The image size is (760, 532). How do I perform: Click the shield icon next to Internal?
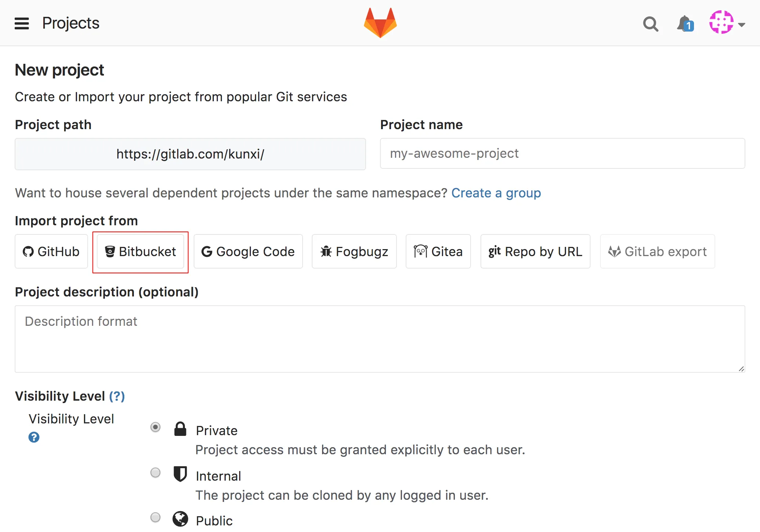pos(180,474)
